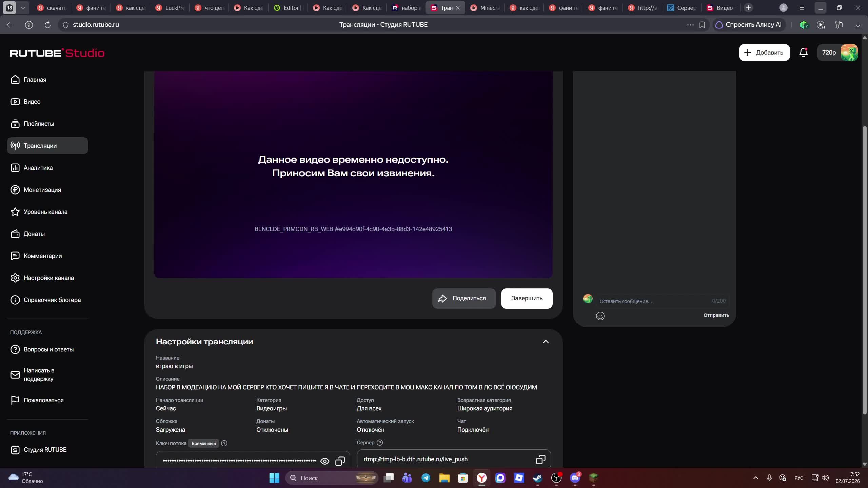Click the taskbar Поиск box
Image resolution: width=868 pixels, height=488 pixels.
(x=332, y=478)
